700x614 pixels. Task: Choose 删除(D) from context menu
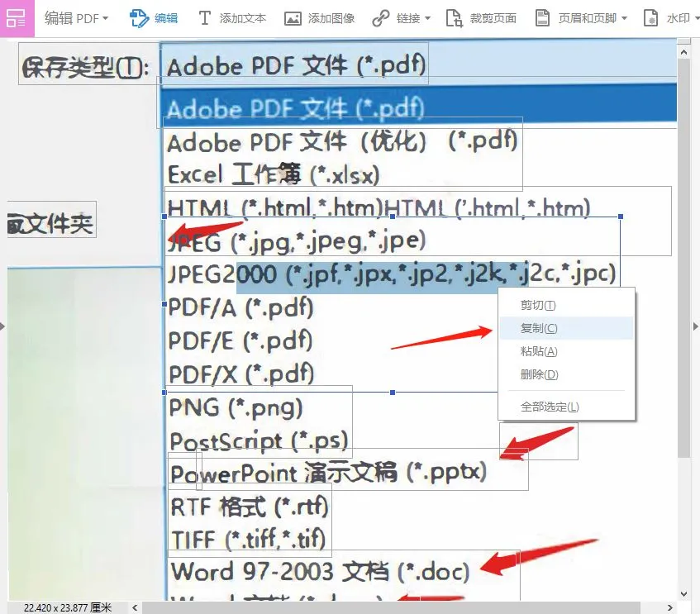click(x=566, y=374)
